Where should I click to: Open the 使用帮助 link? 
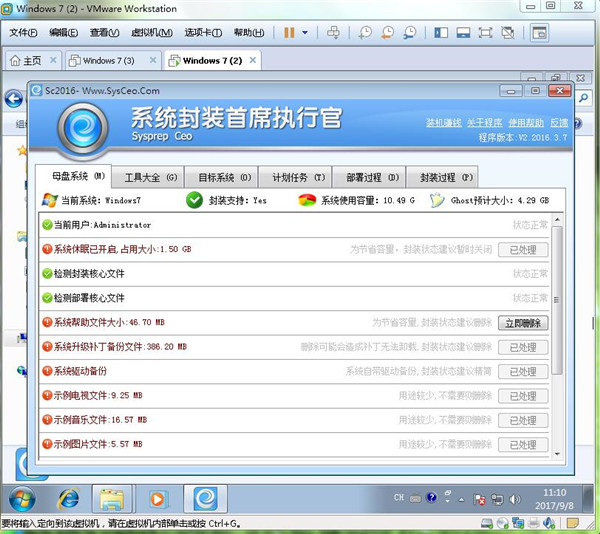point(526,123)
